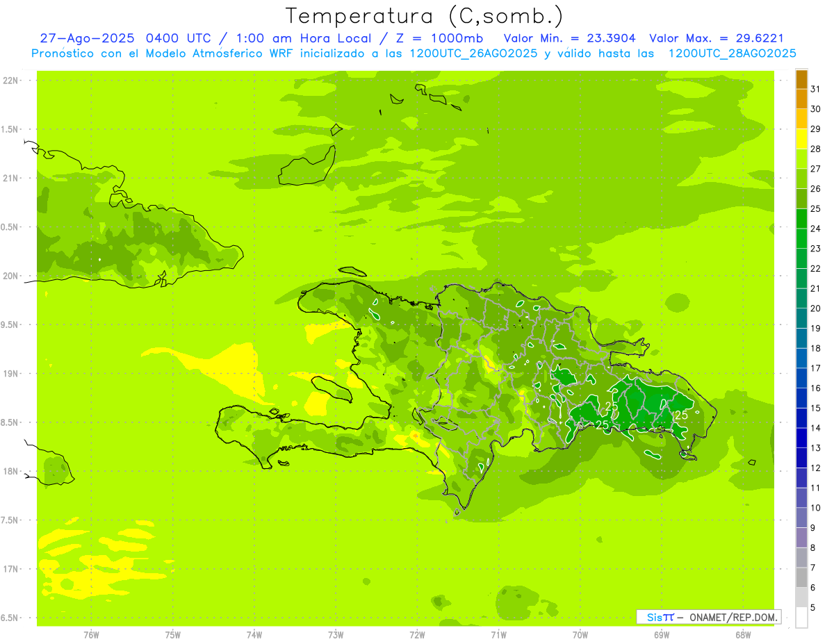
Task: Click the purple color bar segment between 8 and 9
Action: (x=801, y=538)
